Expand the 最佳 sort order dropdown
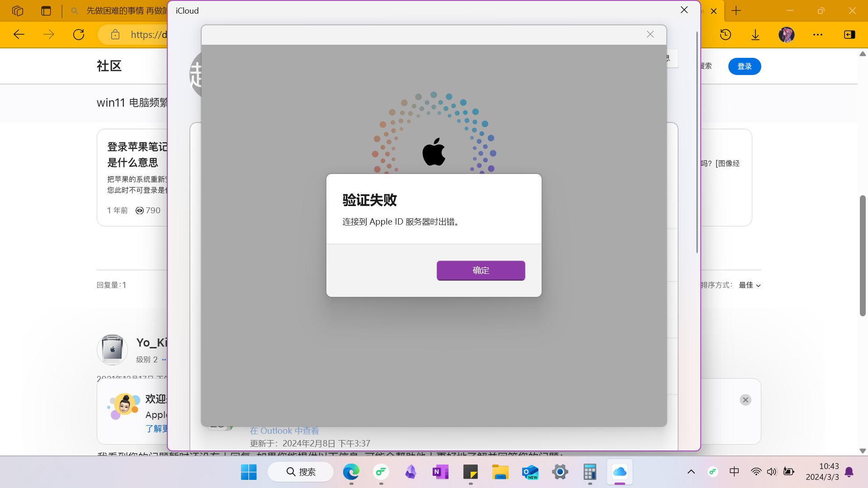The image size is (868, 488). 750,285
